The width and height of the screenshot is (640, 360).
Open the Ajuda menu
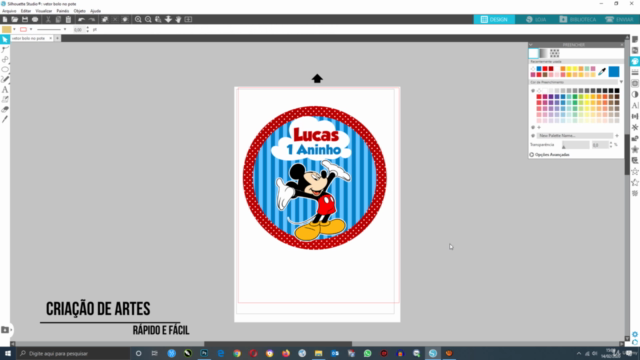click(96, 11)
